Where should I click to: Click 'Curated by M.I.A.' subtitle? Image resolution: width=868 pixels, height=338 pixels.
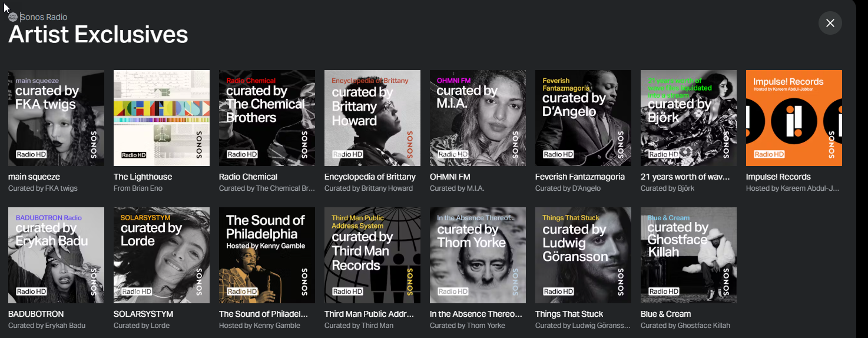pos(458,188)
